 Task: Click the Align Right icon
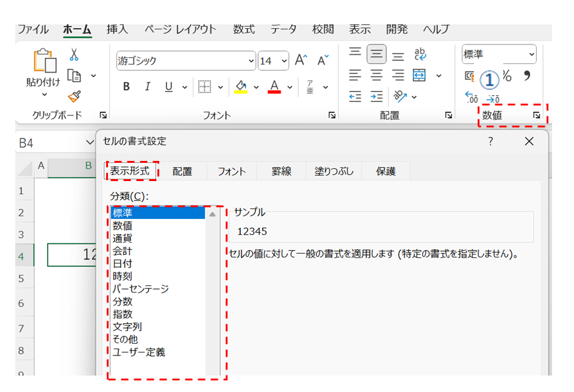tap(398, 76)
